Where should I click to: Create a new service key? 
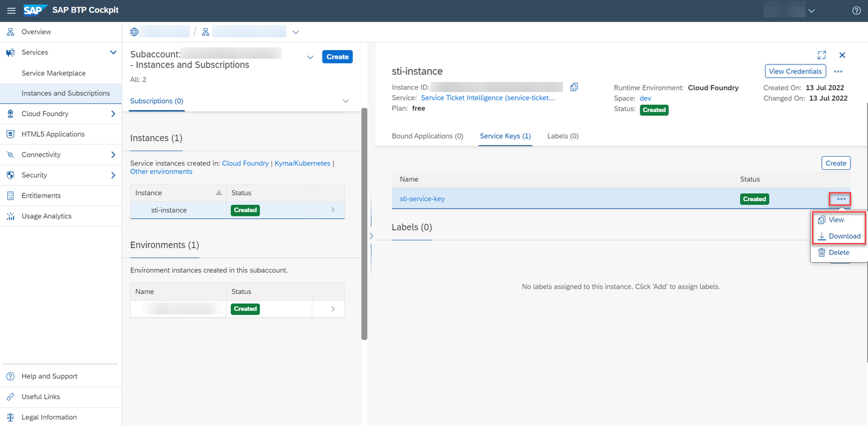[835, 163]
